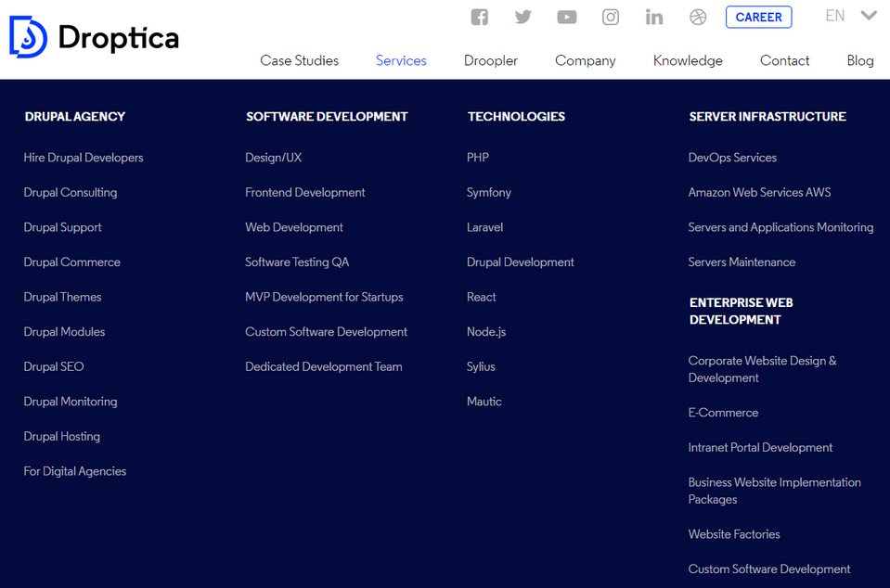Open the DRUPAL AGENCY heading link

[x=75, y=116]
